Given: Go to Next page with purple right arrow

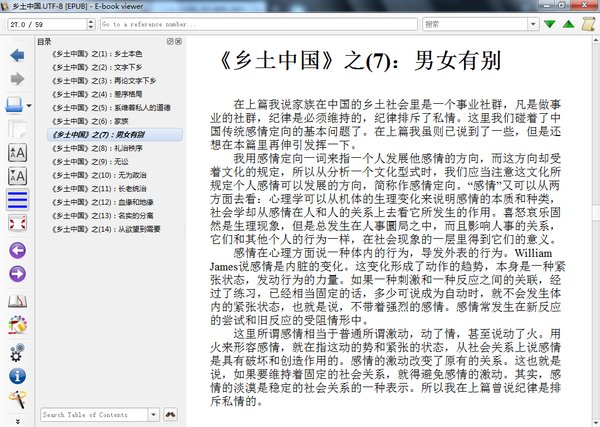Looking at the screenshot, I should coord(17,274).
